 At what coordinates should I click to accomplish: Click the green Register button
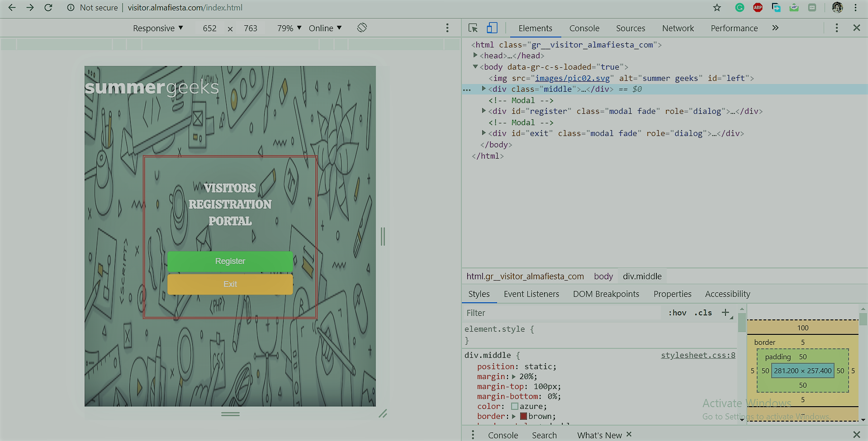pyautogui.click(x=230, y=261)
